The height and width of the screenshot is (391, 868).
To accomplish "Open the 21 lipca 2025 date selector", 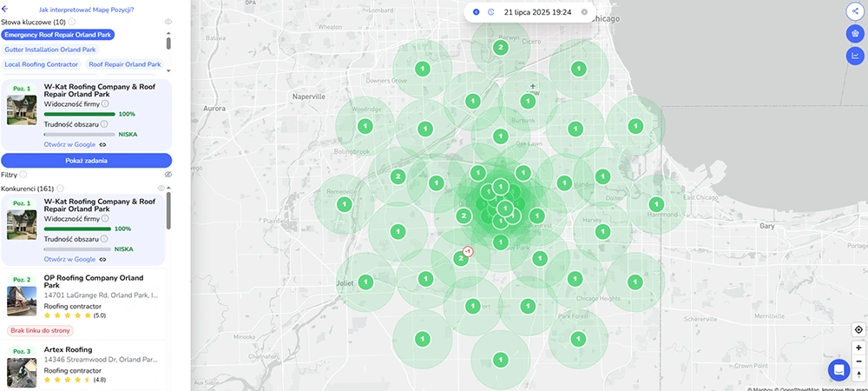I will (x=537, y=12).
